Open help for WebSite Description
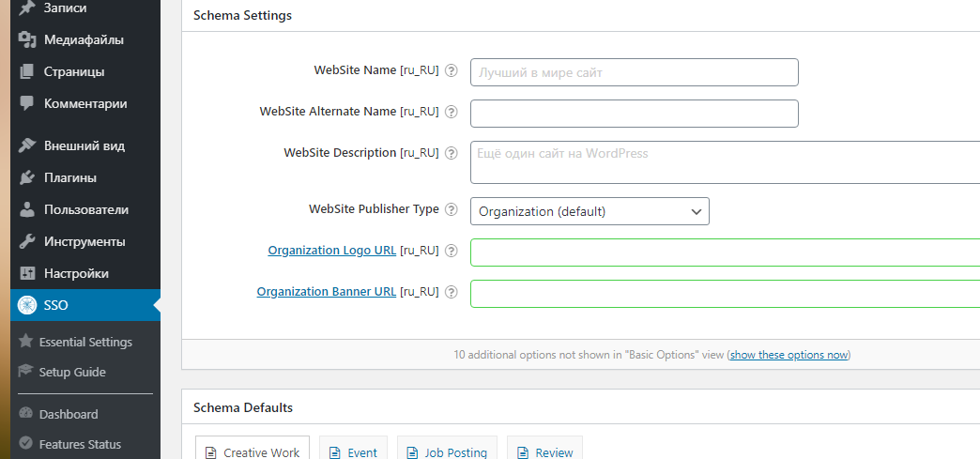The width and height of the screenshot is (980, 459). pos(452,153)
